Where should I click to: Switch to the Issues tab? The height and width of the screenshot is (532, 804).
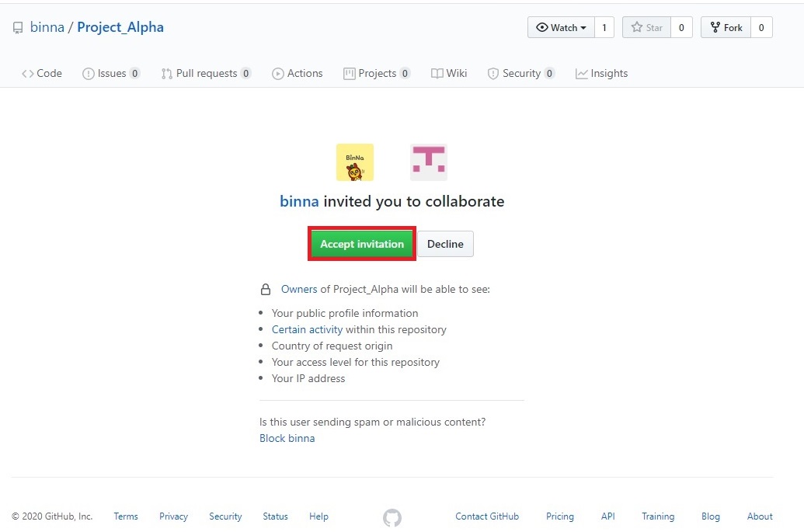pyautogui.click(x=111, y=73)
